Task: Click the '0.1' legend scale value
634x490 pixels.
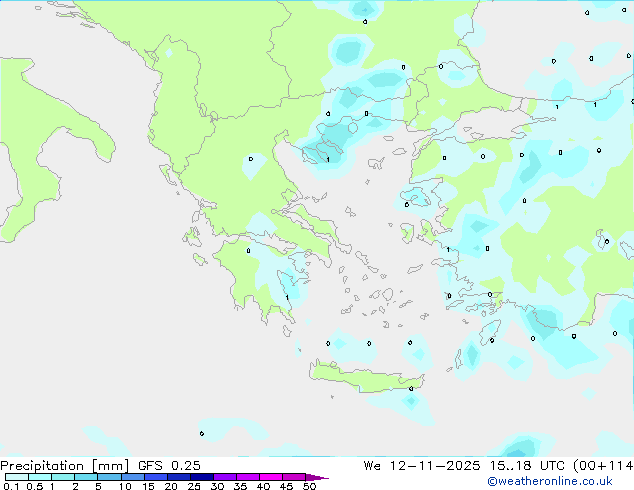Action: 11,486
